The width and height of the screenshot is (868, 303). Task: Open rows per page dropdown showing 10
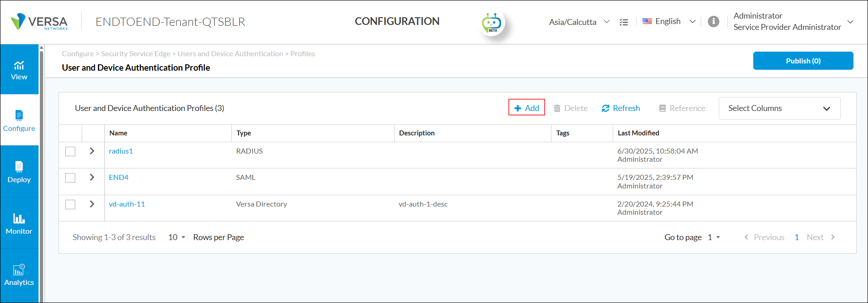pyautogui.click(x=177, y=237)
